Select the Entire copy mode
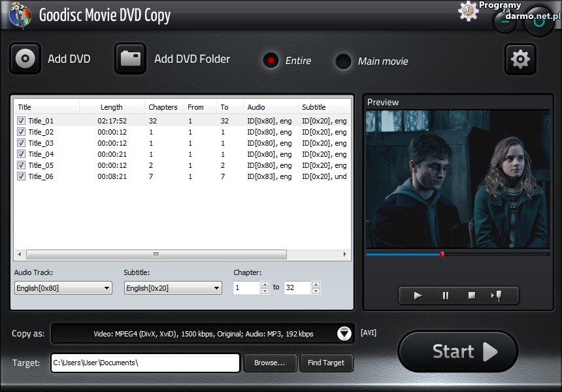Screen dimensions: 562x392 click(271, 61)
